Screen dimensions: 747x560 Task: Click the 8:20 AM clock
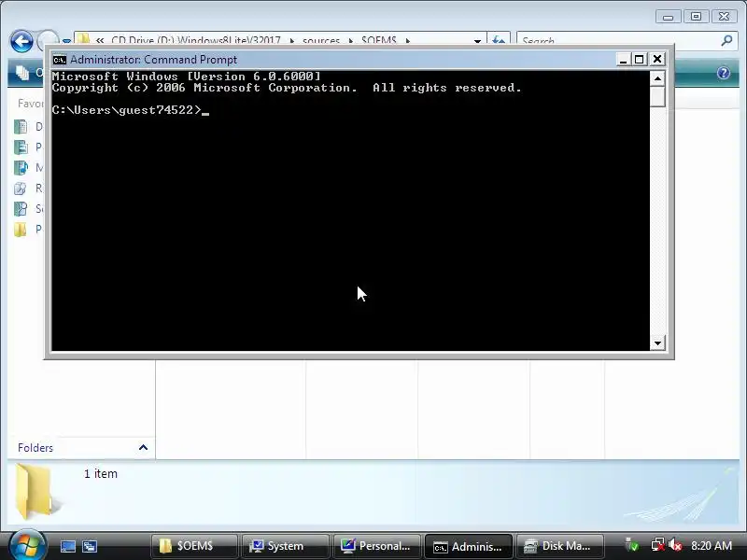tap(712, 546)
